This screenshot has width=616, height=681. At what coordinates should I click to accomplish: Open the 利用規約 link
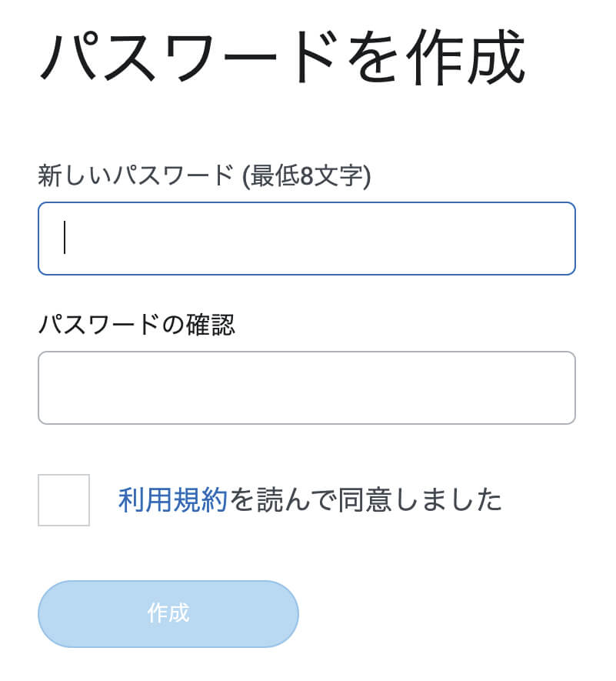[x=173, y=500]
